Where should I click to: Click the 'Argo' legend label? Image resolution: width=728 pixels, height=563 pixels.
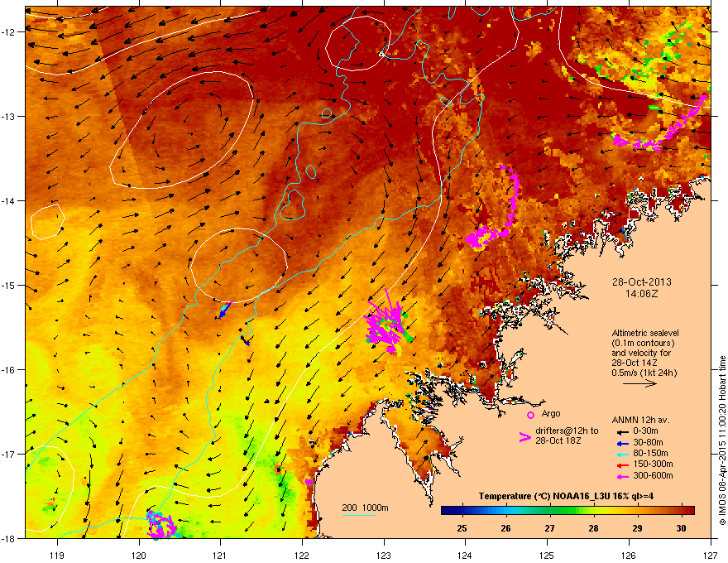point(551,413)
